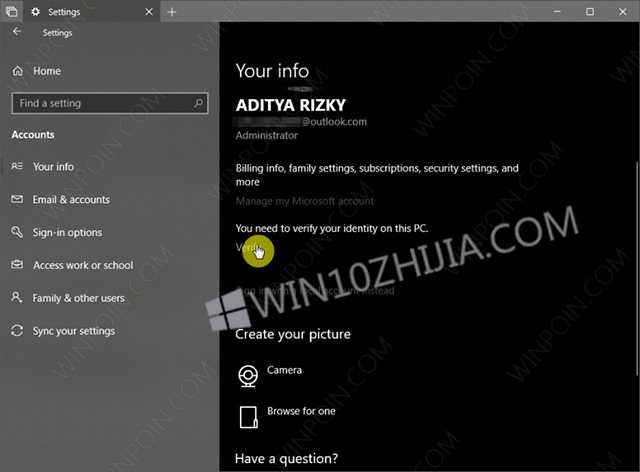Click into the Find a setting box
Viewport: 640px width, 472px height.
click(x=100, y=103)
